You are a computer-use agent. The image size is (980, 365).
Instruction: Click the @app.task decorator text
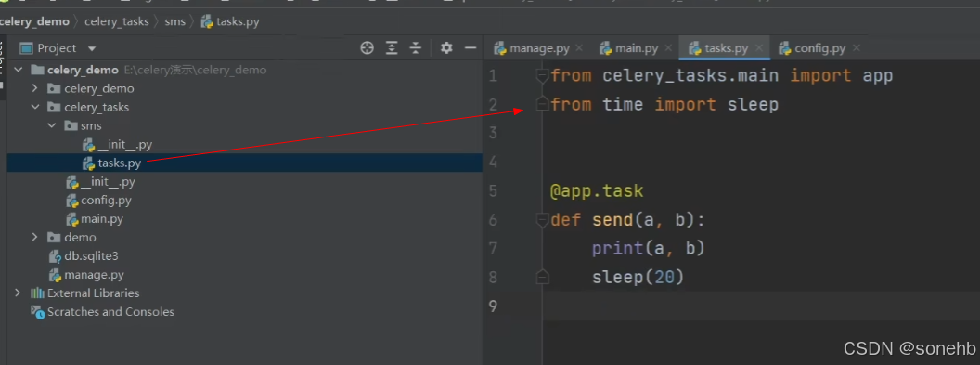(x=597, y=190)
